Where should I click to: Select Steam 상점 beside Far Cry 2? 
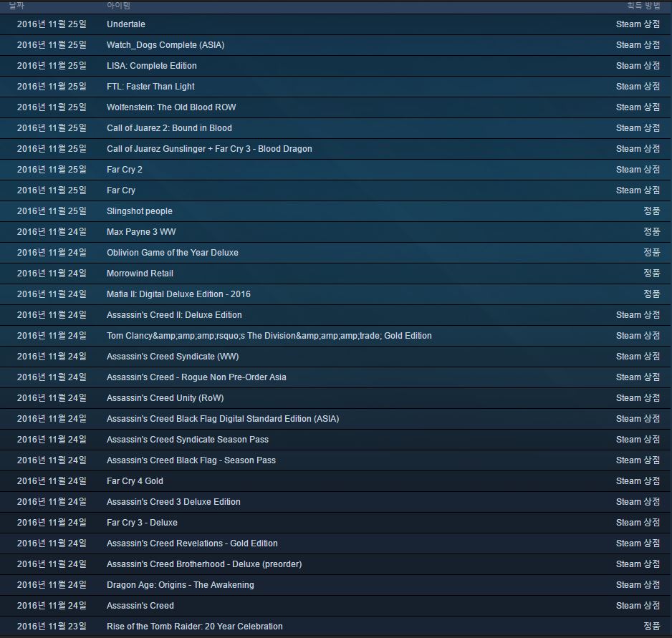click(638, 170)
